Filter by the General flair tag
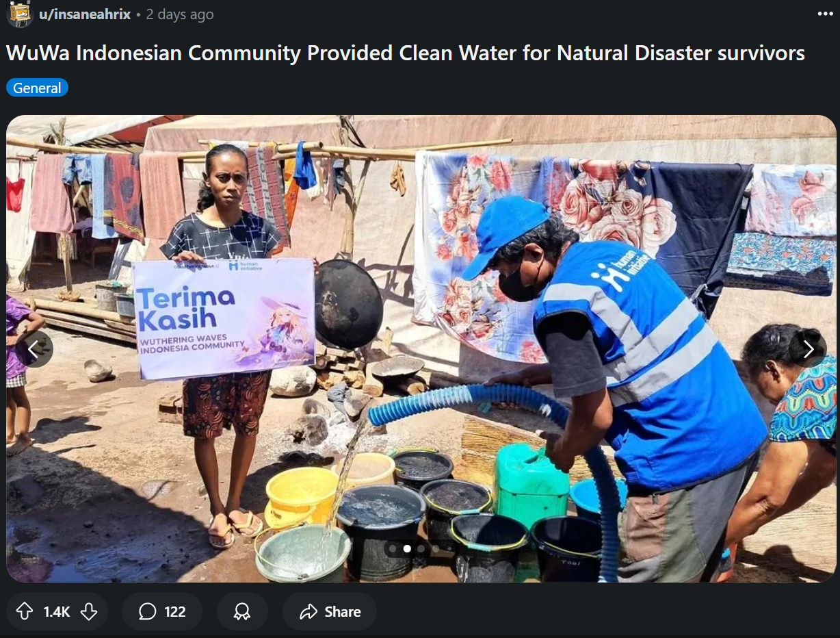The width and height of the screenshot is (840, 638). [37, 88]
